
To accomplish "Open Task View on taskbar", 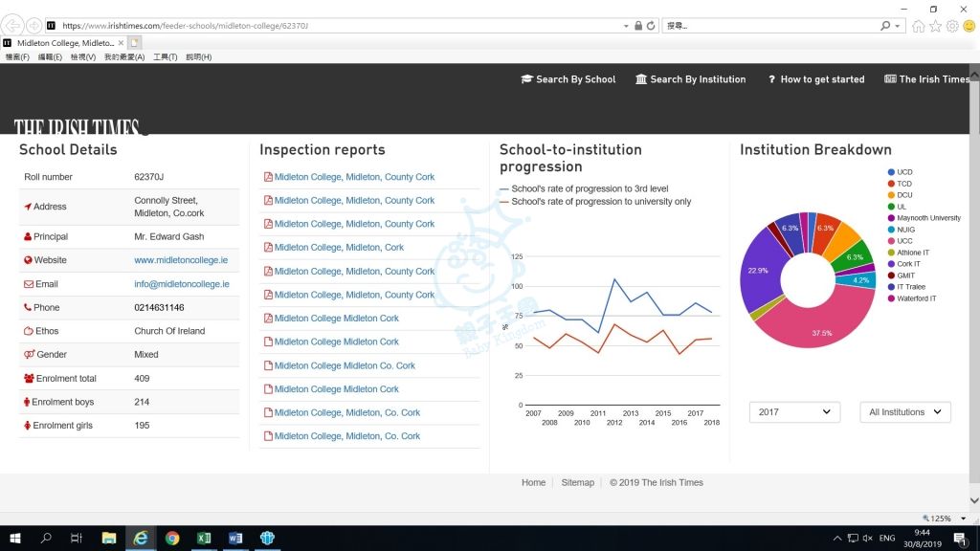I will coord(77,538).
